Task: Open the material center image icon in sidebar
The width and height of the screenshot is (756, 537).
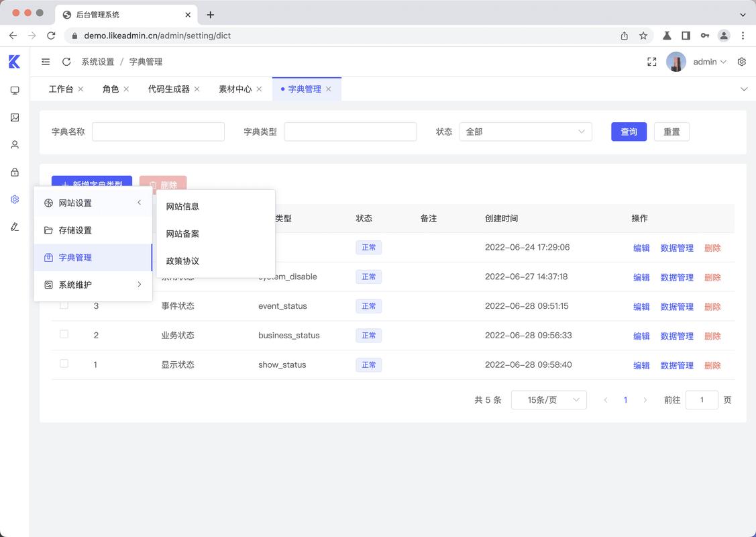Action: coord(15,117)
